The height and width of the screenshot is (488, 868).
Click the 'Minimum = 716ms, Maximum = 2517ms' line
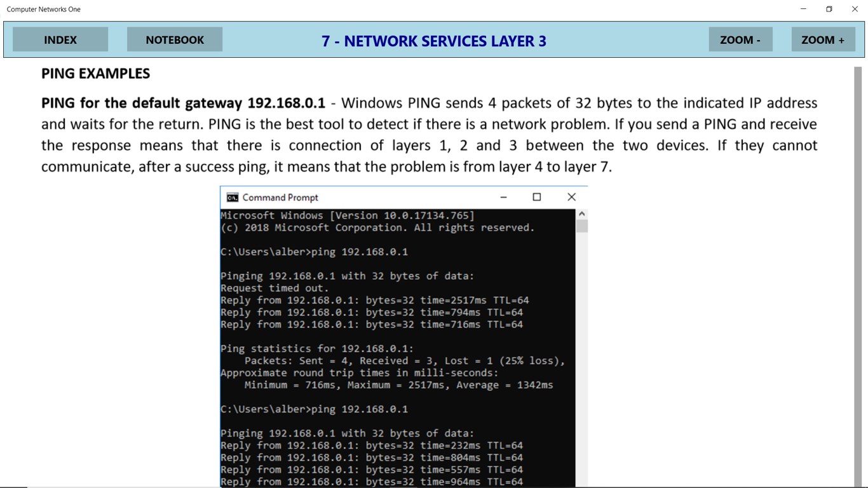[x=399, y=384]
